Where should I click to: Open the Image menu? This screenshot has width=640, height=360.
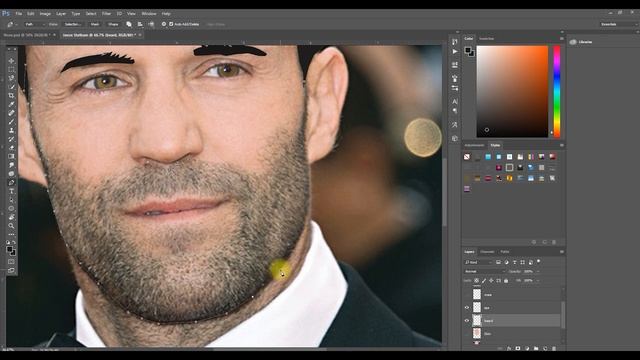click(x=45, y=13)
